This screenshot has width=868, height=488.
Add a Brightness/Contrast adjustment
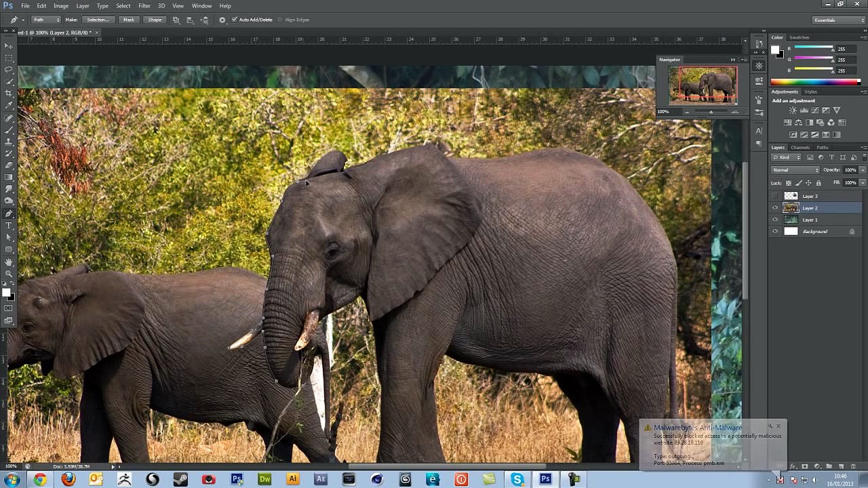click(x=793, y=110)
